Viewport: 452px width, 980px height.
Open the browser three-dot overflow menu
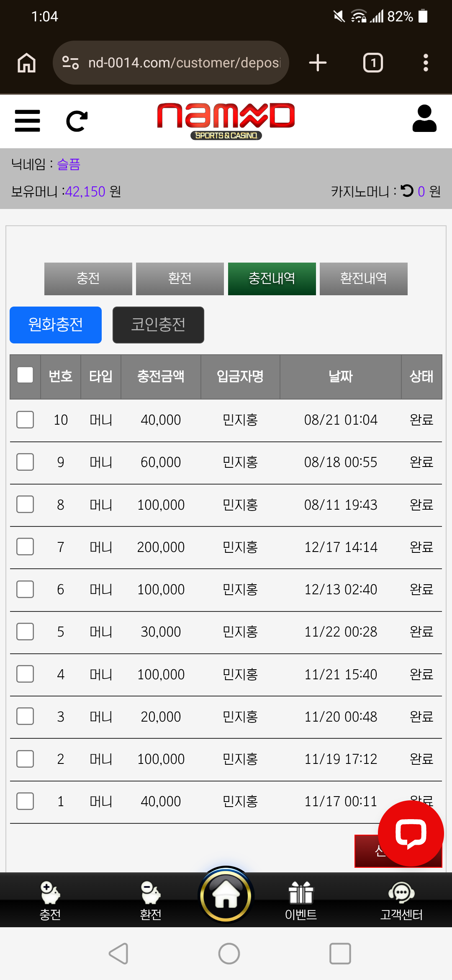click(x=426, y=63)
